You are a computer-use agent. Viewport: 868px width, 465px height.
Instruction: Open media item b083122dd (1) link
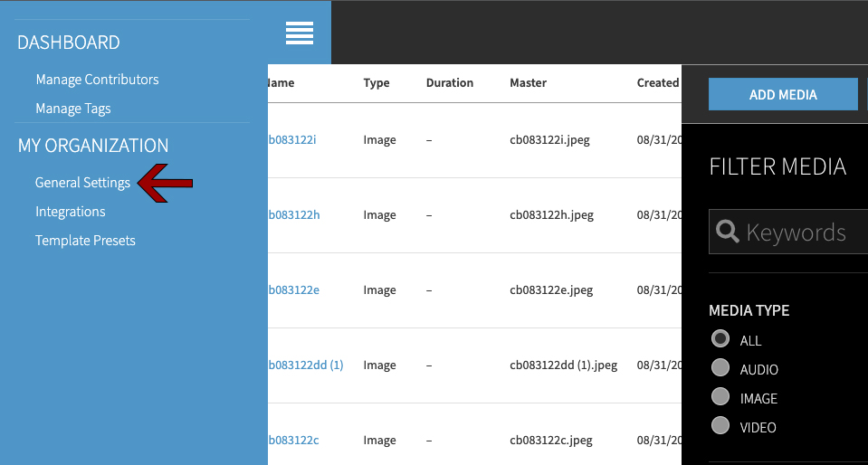306,365
